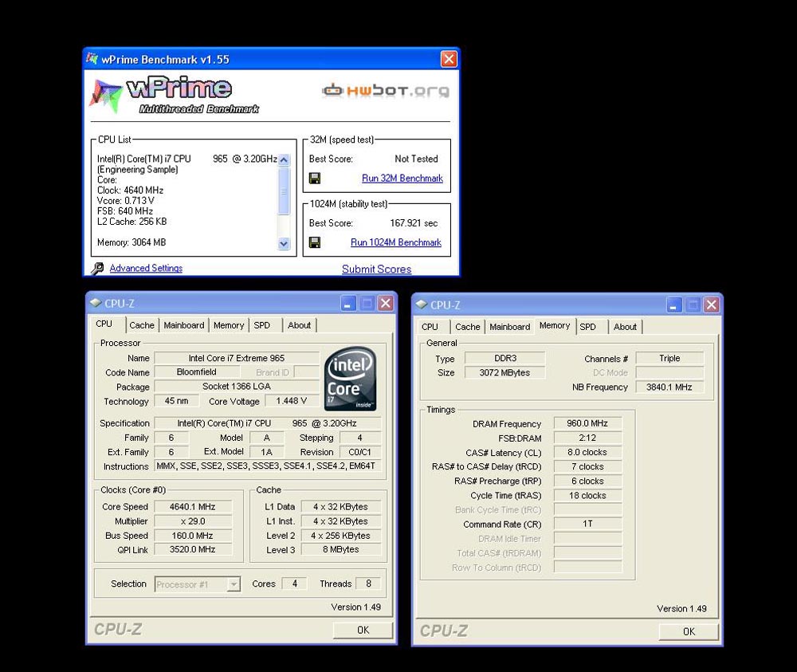Screen dimensions: 797x672
Task: Click OK in left CPU-Z window
Action: (x=363, y=630)
